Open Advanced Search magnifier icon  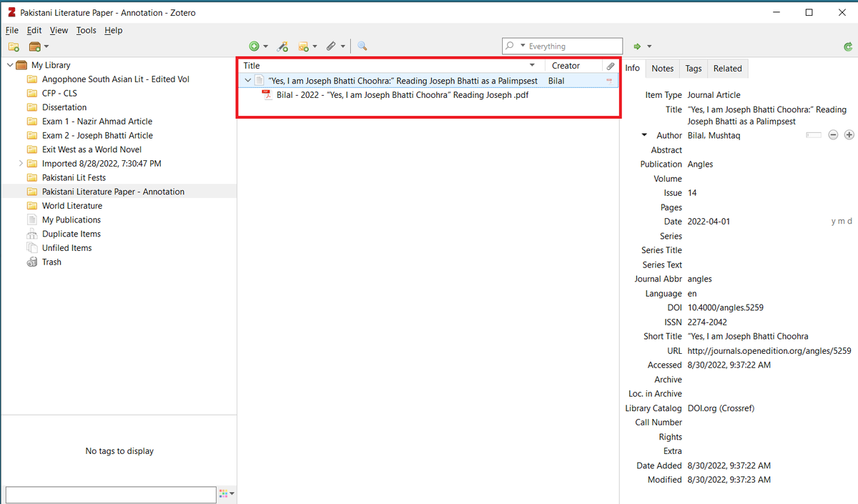pyautogui.click(x=363, y=46)
